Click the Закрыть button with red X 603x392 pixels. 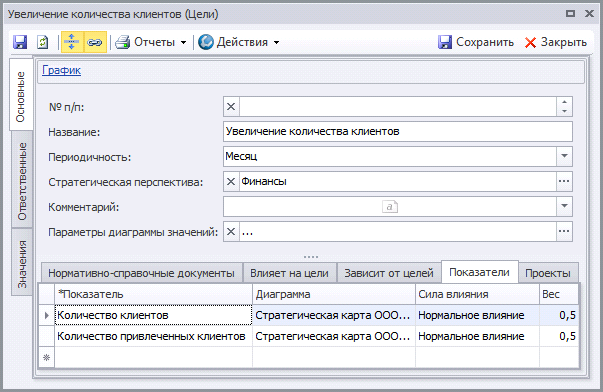pos(556,42)
